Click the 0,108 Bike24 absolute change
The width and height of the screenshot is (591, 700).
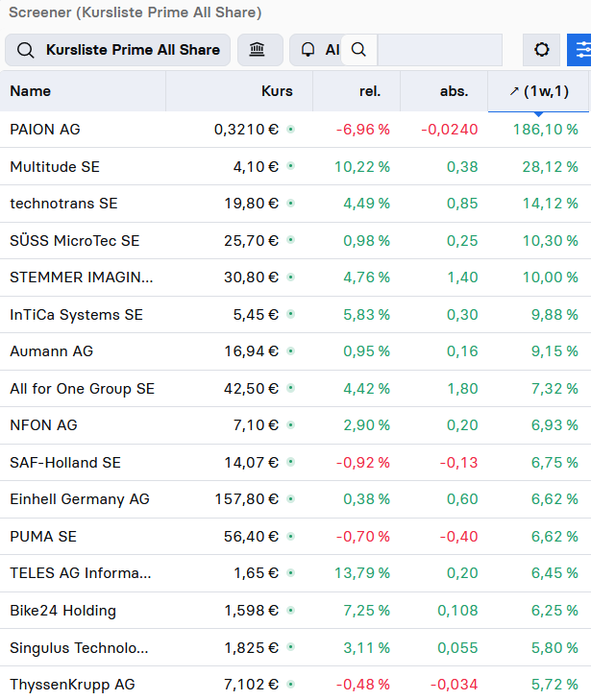pyautogui.click(x=457, y=611)
